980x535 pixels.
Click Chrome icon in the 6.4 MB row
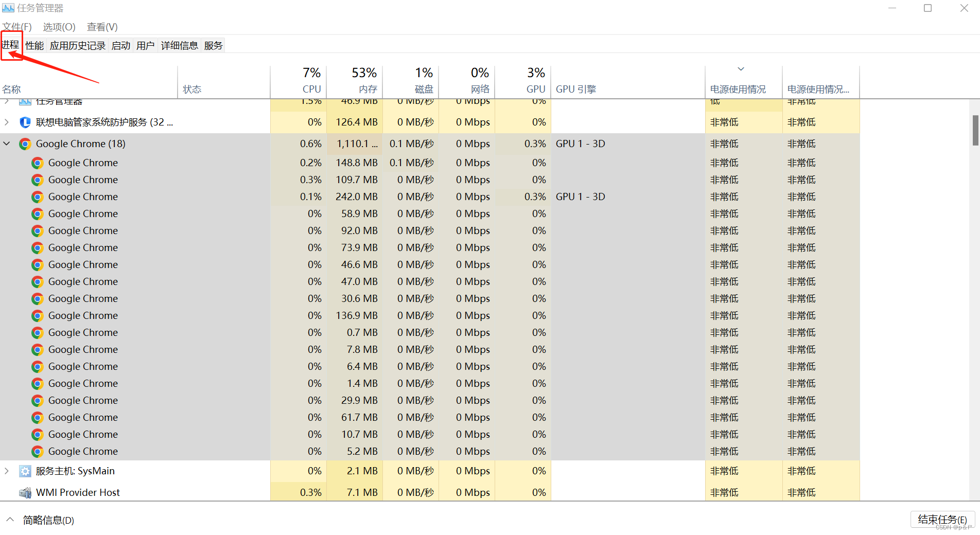tap(37, 367)
